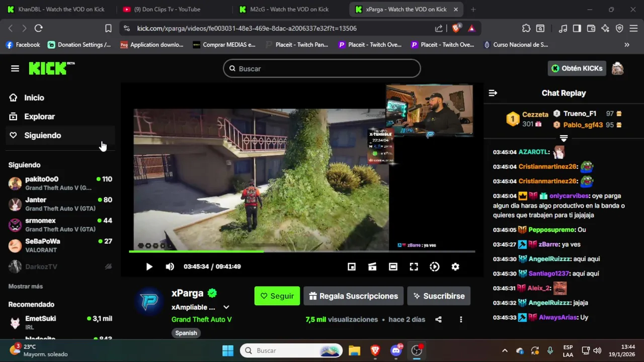Click Mostrar más in following list
644x362 pixels.
[x=26, y=286]
